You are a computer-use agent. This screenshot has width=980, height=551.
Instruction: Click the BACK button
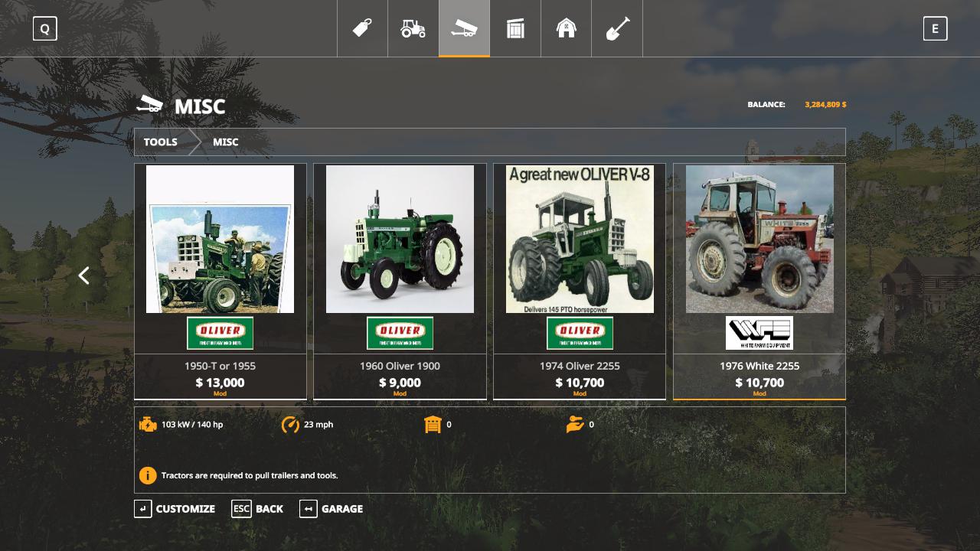258,509
